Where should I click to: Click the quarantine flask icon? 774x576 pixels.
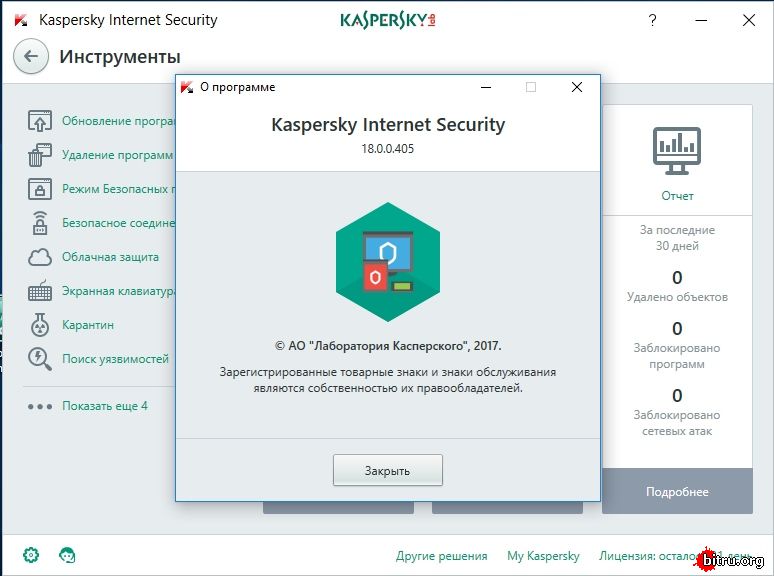(39, 325)
